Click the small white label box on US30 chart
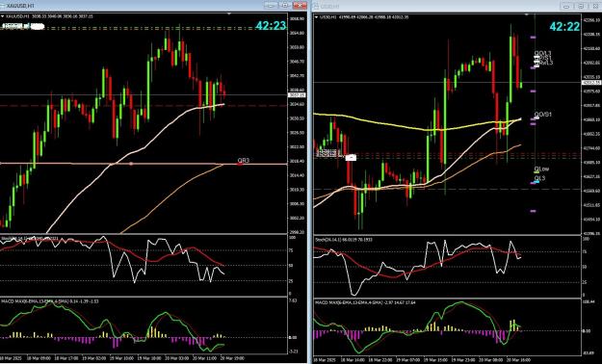Screen dimensions: 602x364 [351, 157]
